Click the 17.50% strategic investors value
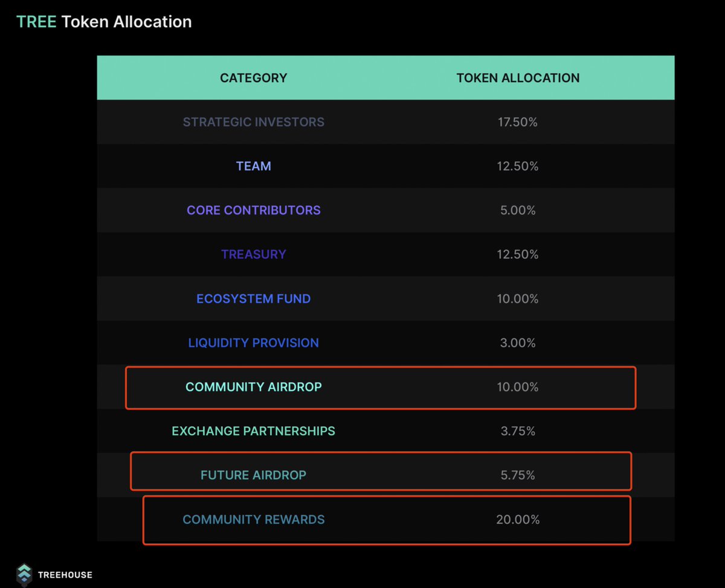The width and height of the screenshot is (725, 588). pos(518,122)
